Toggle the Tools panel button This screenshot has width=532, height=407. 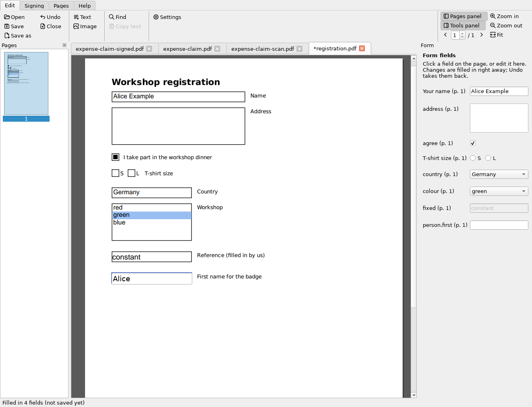[x=462, y=25]
